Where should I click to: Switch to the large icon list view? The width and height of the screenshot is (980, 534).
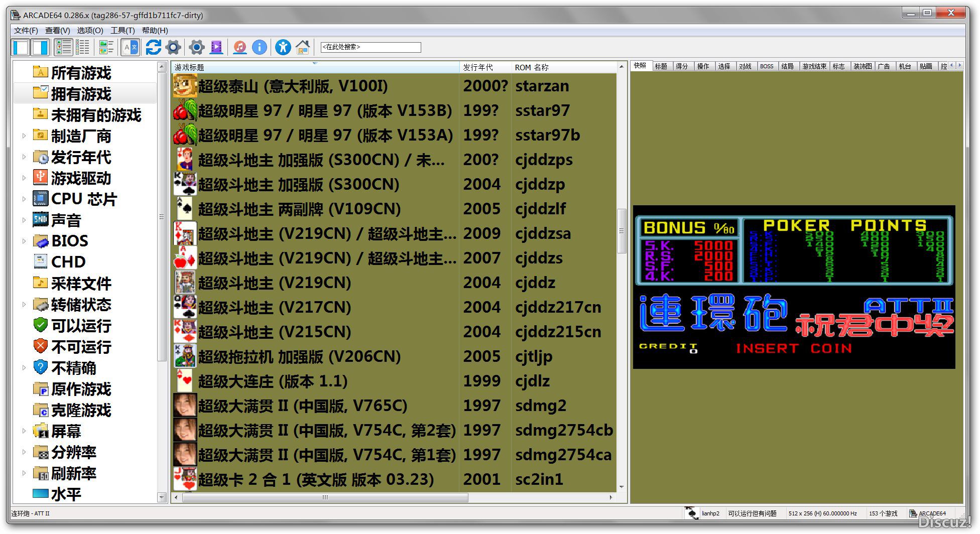pos(64,47)
